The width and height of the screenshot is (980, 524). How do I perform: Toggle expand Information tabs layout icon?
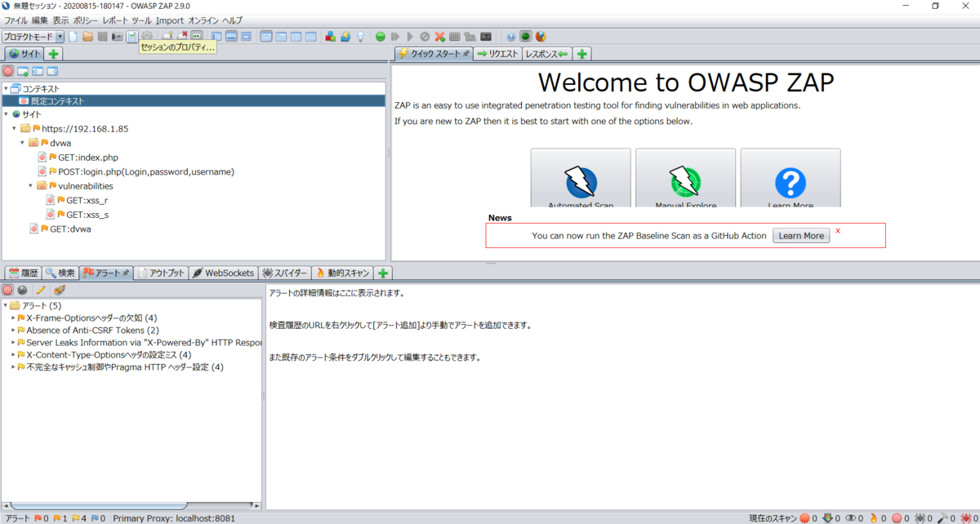point(231,37)
